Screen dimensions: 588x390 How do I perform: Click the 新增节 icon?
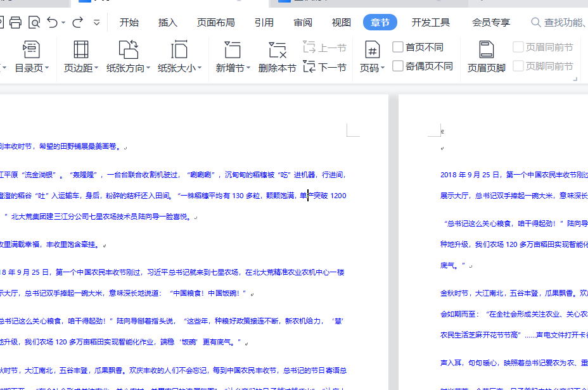tap(233, 49)
